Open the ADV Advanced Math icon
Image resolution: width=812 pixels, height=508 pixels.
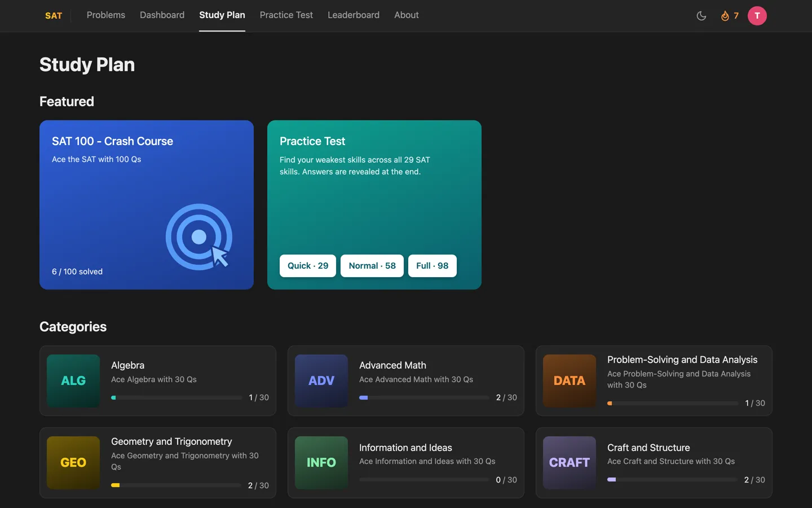coord(321,381)
